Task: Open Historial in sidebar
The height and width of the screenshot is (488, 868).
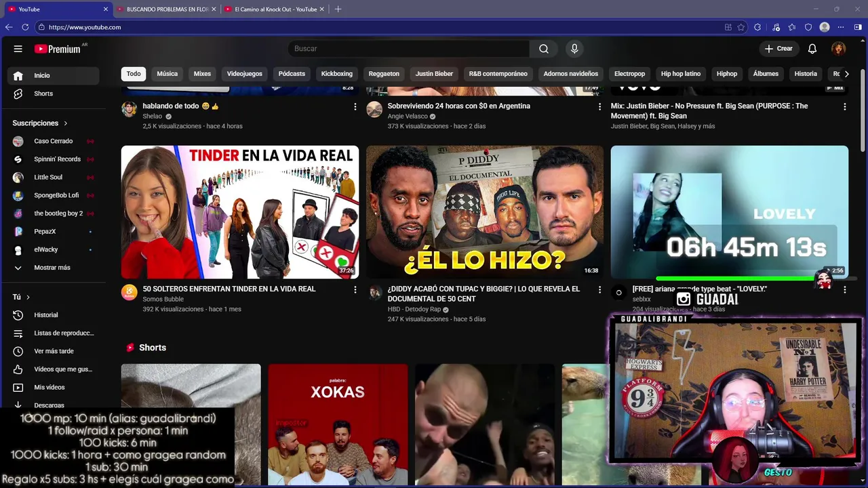Action: click(x=54, y=315)
